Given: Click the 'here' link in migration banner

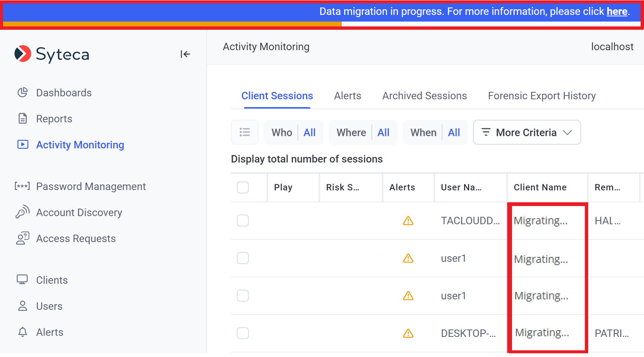Looking at the screenshot, I should pyautogui.click(x=617, y=12).
